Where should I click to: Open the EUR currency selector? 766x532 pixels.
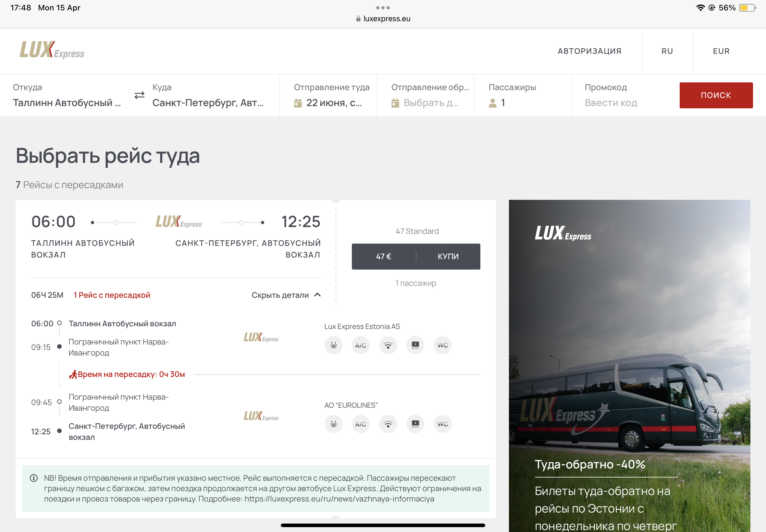click(x=721, y=51)
